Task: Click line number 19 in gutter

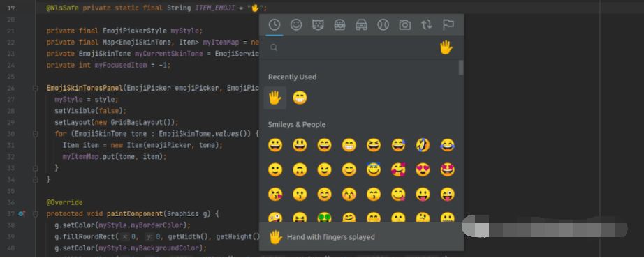Action: coord(10,8)
